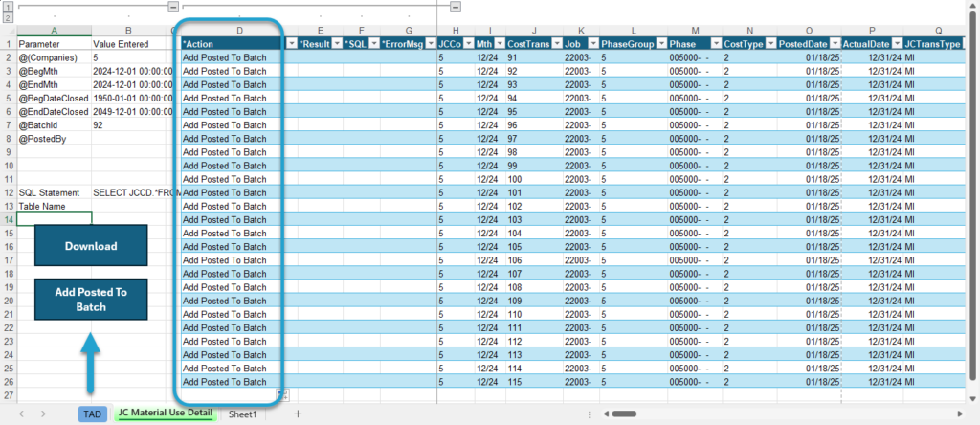Click the Download button

point(91,246)
